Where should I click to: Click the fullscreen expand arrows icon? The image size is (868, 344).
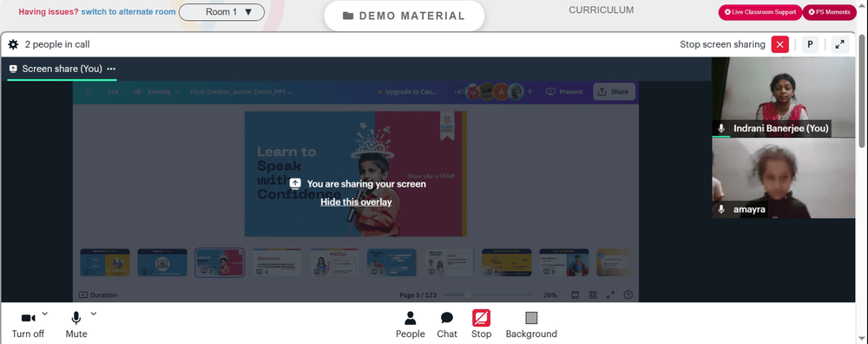click(839, 45)
